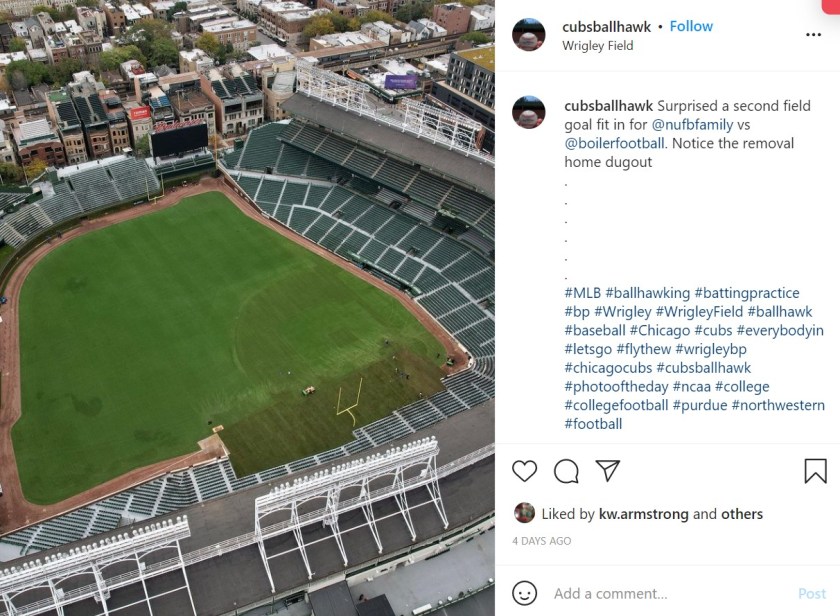Click the Wrigley Field aerial photo

(x=247, y=308)
